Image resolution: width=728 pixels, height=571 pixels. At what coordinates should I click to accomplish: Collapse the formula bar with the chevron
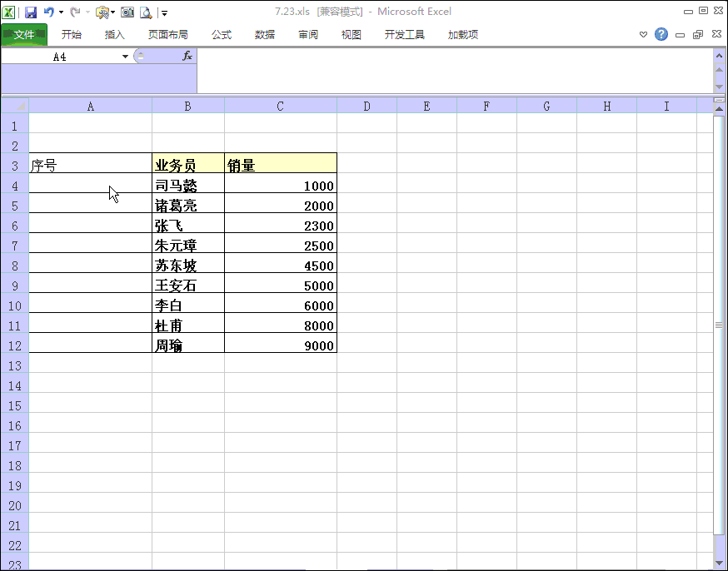[719, 56]
